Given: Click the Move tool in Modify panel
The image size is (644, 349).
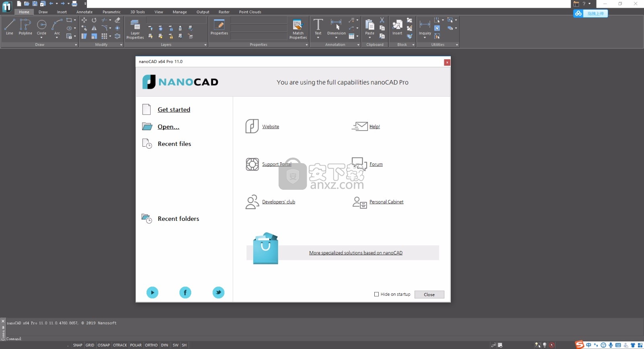Looking at the screenshot, I should point(84,20).
